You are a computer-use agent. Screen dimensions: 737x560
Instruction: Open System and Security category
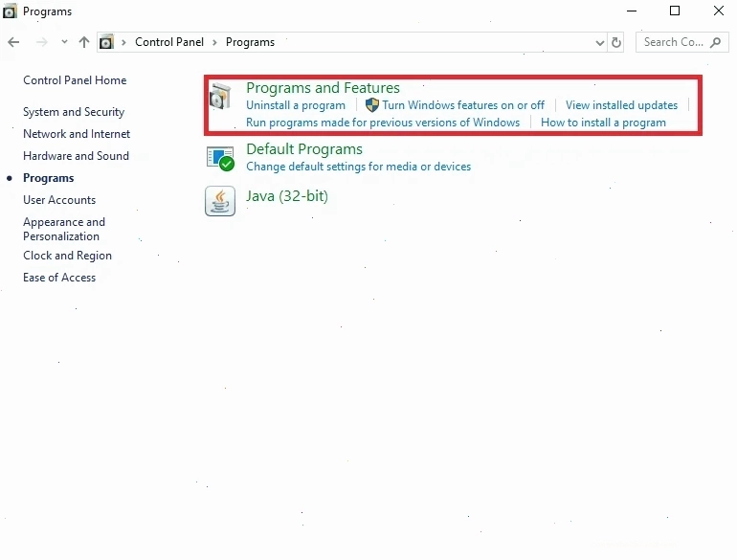[x=74, y=112]
